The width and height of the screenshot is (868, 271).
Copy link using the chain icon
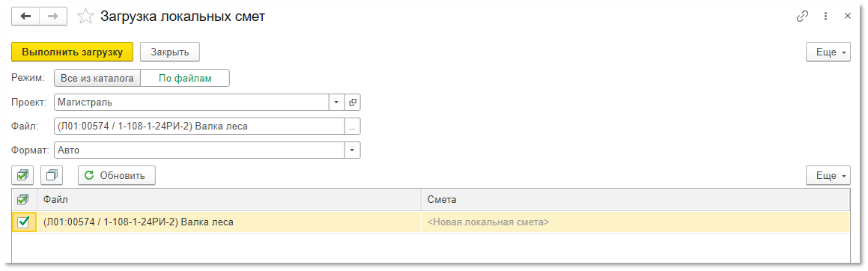[x=802, y=16]
